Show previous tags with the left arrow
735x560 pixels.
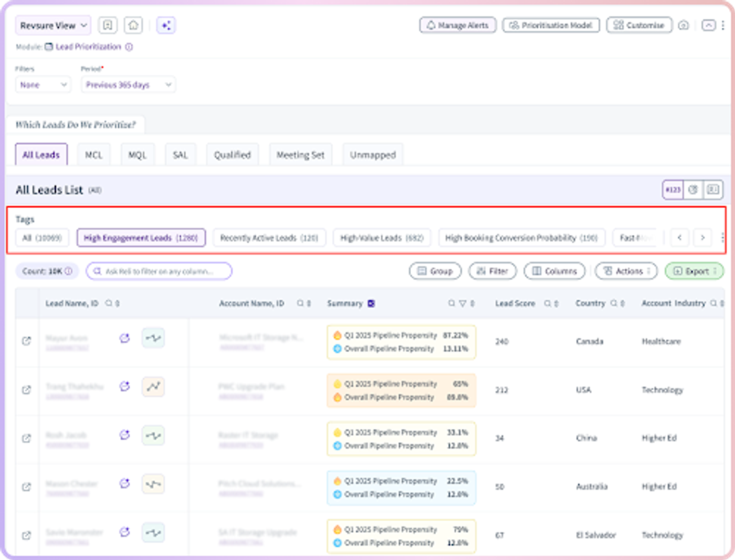pyautogui.click(x=680, y=238)
